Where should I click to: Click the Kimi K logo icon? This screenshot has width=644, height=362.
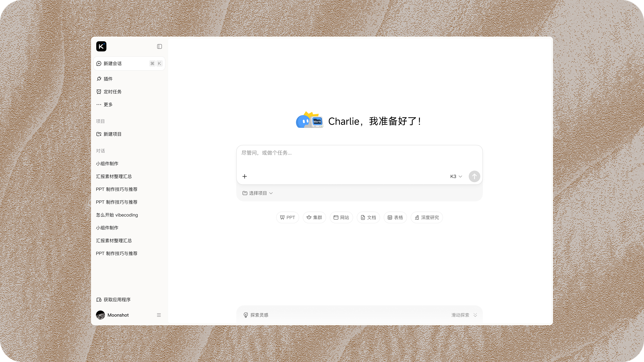point(101,47)
